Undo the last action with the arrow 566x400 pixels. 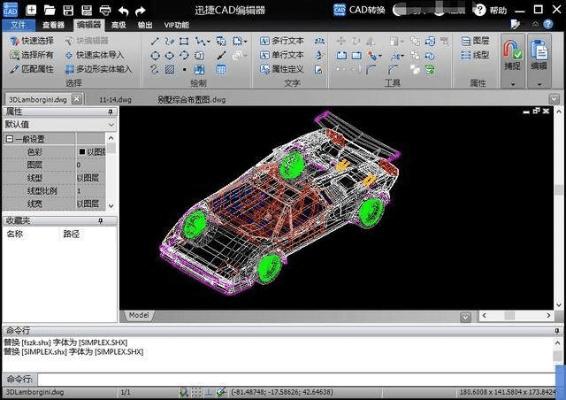coord(123,11)
